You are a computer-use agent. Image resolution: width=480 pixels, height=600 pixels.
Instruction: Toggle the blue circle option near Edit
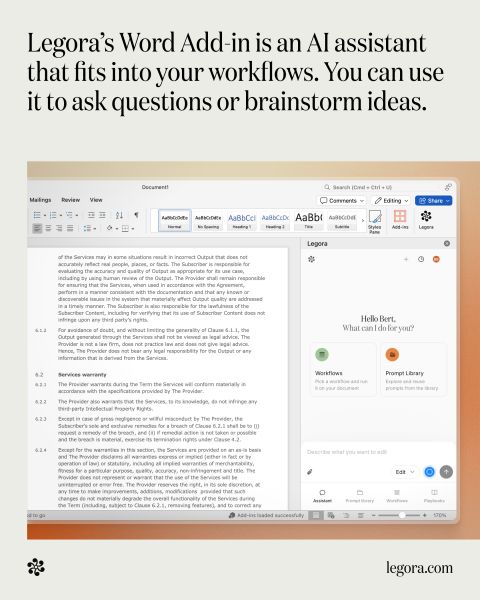tap(429, 472)
